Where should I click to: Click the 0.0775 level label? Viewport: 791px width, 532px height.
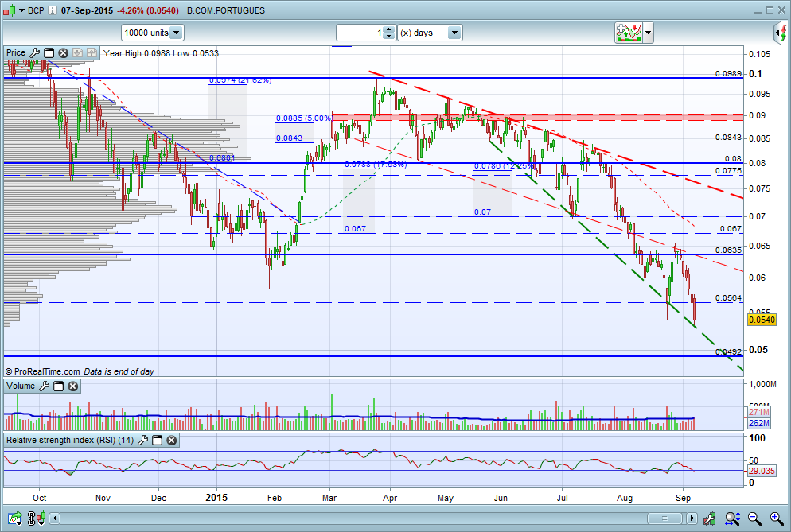point(728,171)
